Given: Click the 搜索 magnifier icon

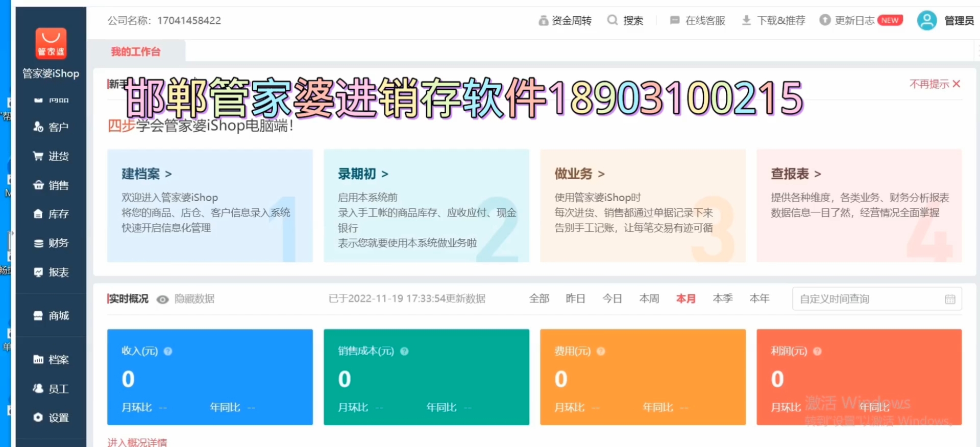Looking at the screenshot, I should pyautogui.click(x=612, y=20).
